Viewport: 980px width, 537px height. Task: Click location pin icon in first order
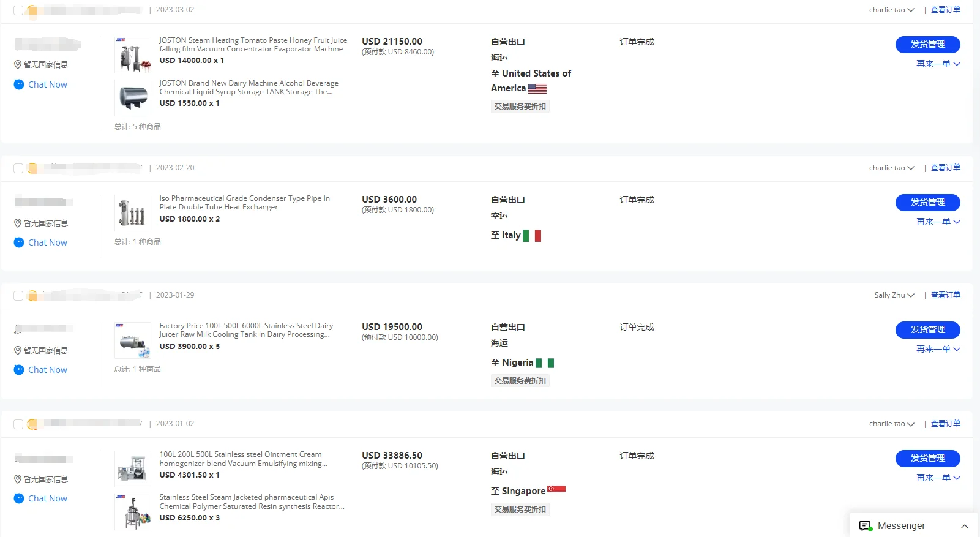click(18, 65)
